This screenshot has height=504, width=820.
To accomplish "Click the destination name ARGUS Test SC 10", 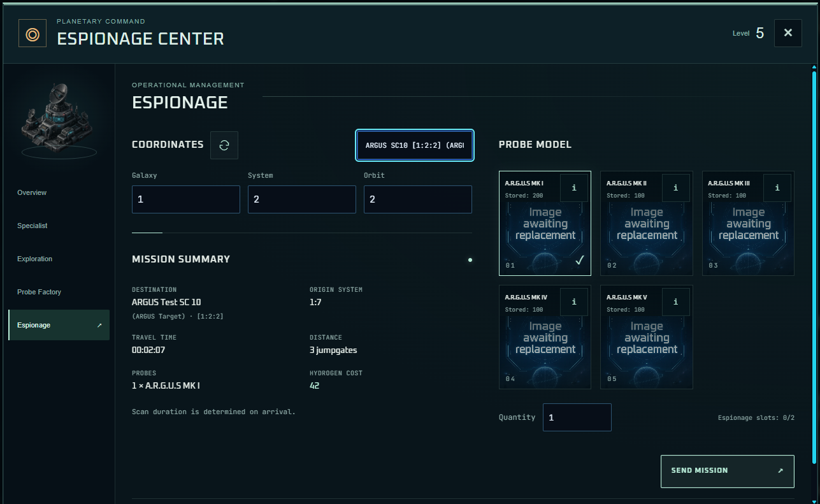I will point(166,302).
